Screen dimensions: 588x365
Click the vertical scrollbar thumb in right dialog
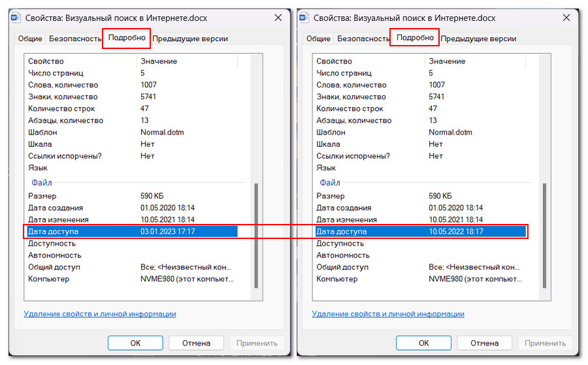point(544,235)
